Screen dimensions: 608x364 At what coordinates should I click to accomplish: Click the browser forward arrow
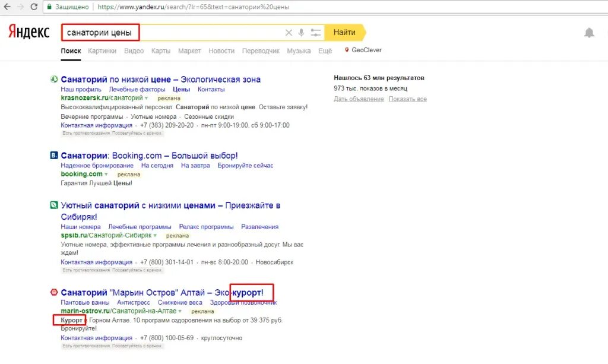coord(20,7)
